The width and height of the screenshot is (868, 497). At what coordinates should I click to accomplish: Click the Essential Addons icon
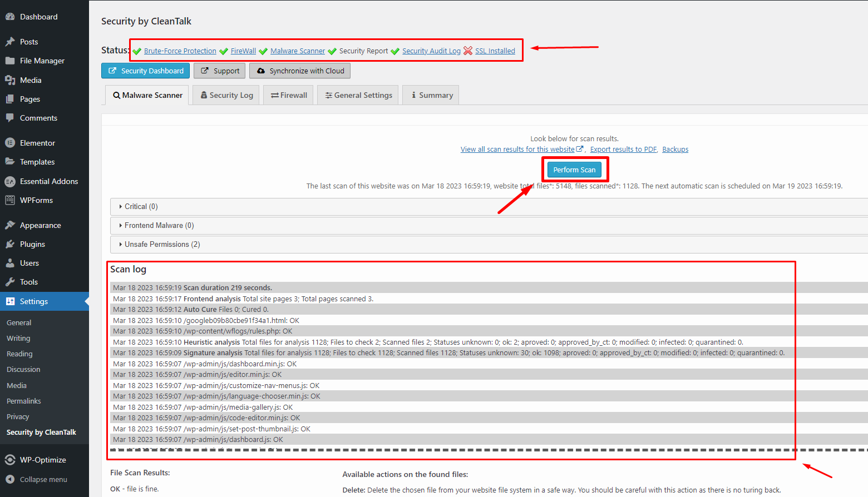point(10,181)
